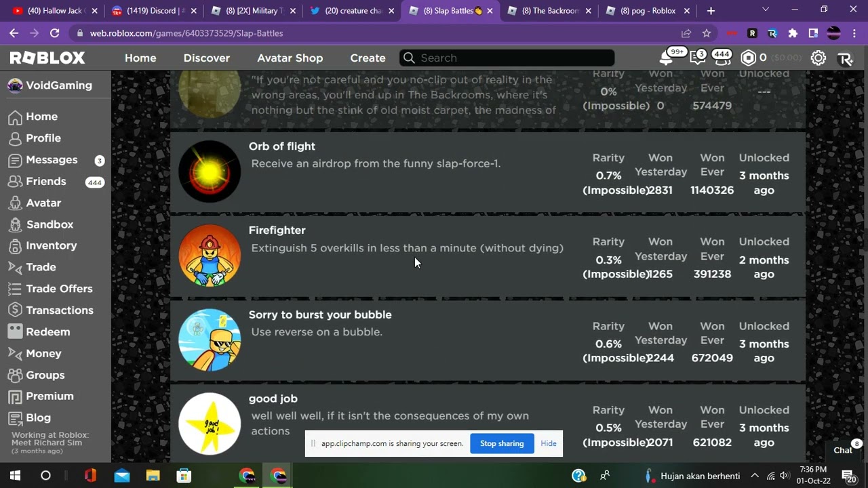This screenshot has width=868, height=488.
Task: Open the Firefighter badge title
Action: (x=277, y=230)
